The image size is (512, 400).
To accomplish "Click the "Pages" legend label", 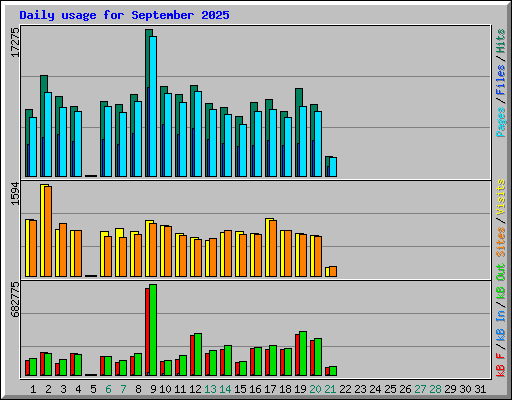I will [x=500, y=122].
